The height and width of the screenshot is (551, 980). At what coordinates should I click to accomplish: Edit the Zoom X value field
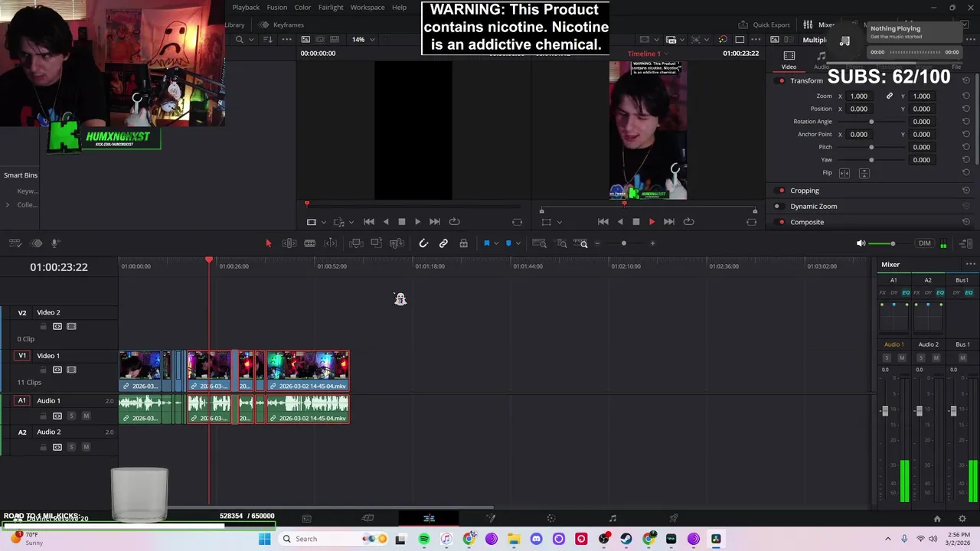(859, 96)
